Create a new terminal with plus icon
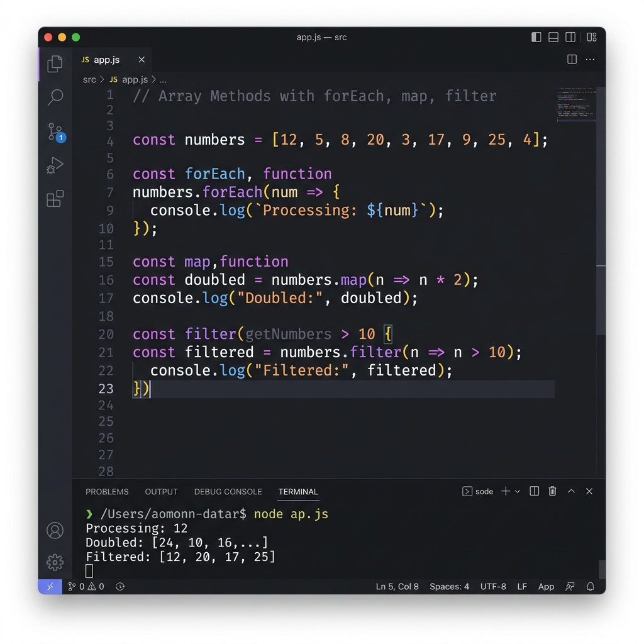644x644 pixels. [x=506, y=491]
